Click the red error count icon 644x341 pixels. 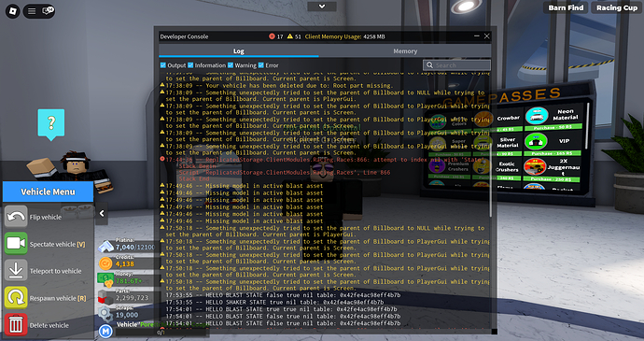[272, 36]
